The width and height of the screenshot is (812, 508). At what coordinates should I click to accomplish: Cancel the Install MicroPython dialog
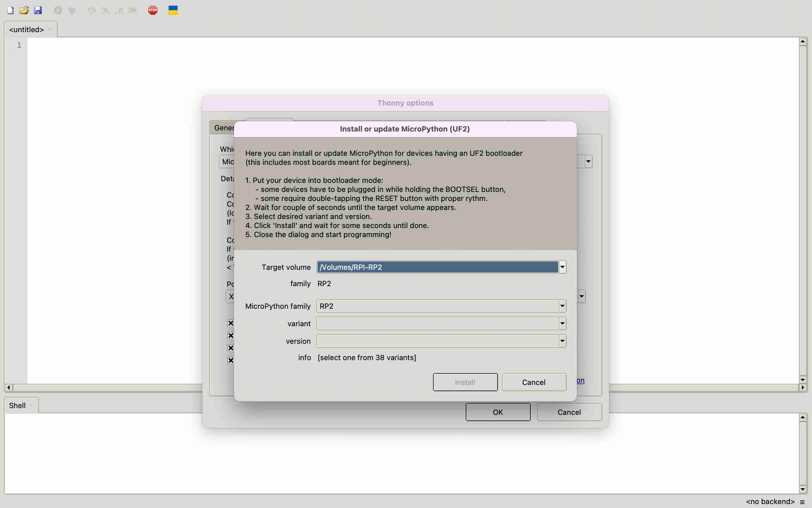pyautogui.click(x=534, y=382)
